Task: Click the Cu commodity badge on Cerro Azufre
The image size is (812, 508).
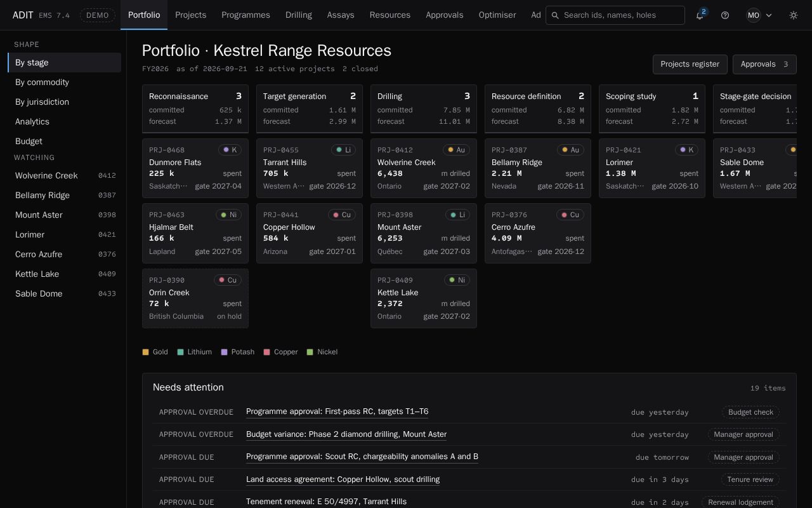Action: tap(570, 215)
